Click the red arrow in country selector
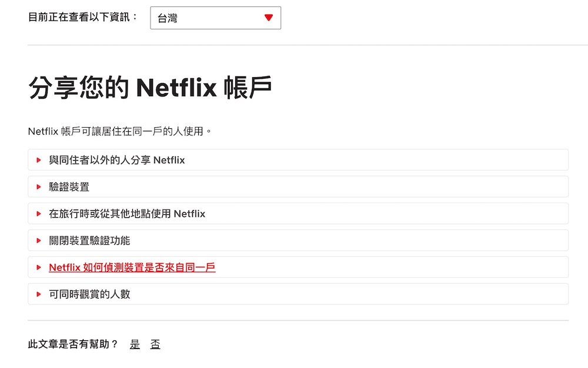 pyautogui.click(x=269, y=18)
